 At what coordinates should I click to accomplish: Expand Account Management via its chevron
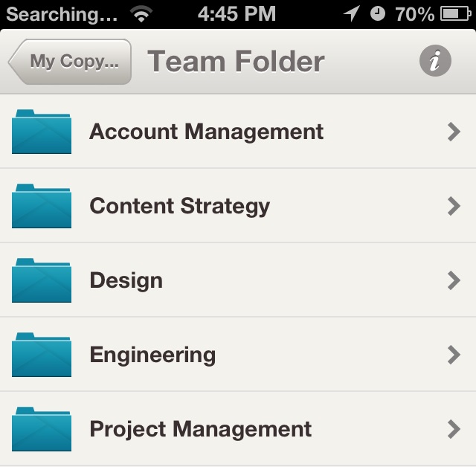click(x=454, y=132)
